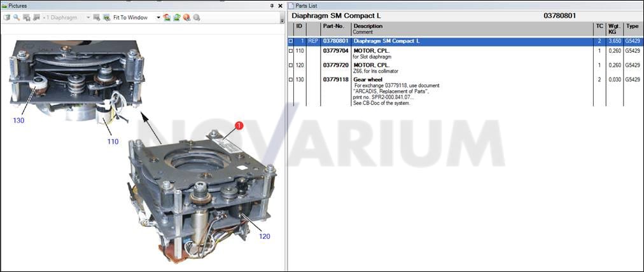Click the 3D box icon in Pictures toolbar

(x=7, y=18)
